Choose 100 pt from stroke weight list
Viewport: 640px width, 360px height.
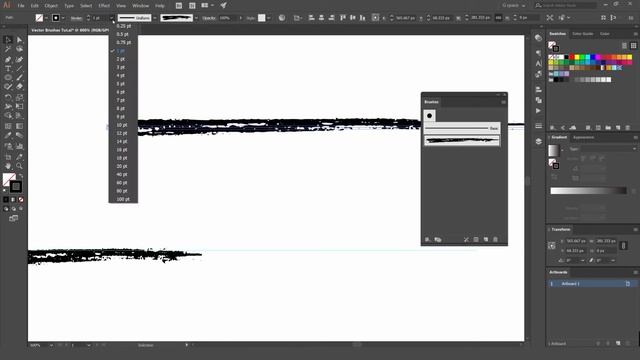pyautogui.click(x=123, y=199)
